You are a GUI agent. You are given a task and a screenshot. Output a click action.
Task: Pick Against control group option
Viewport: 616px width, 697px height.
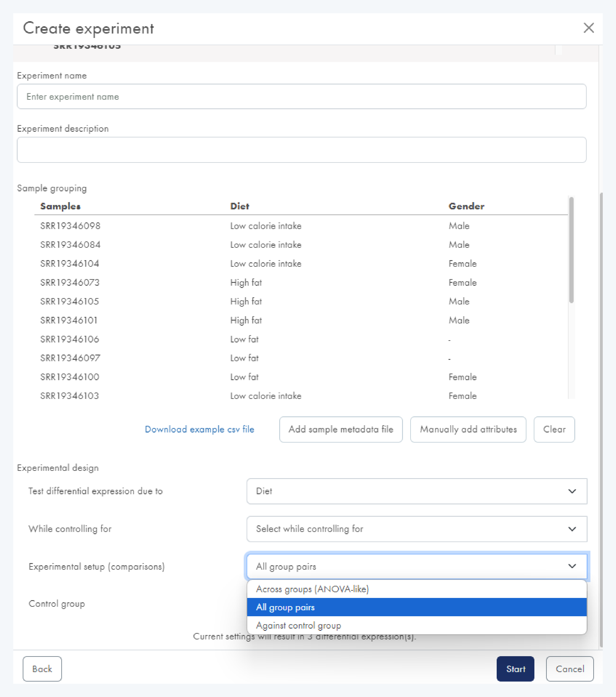pos(298,626)
